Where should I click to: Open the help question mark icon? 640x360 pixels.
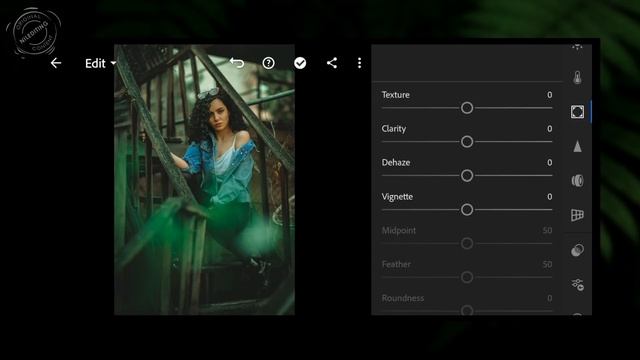268,63
